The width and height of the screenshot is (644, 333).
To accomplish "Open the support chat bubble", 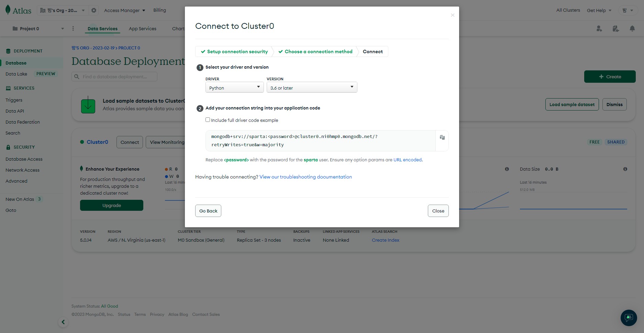I will [629, 318].
